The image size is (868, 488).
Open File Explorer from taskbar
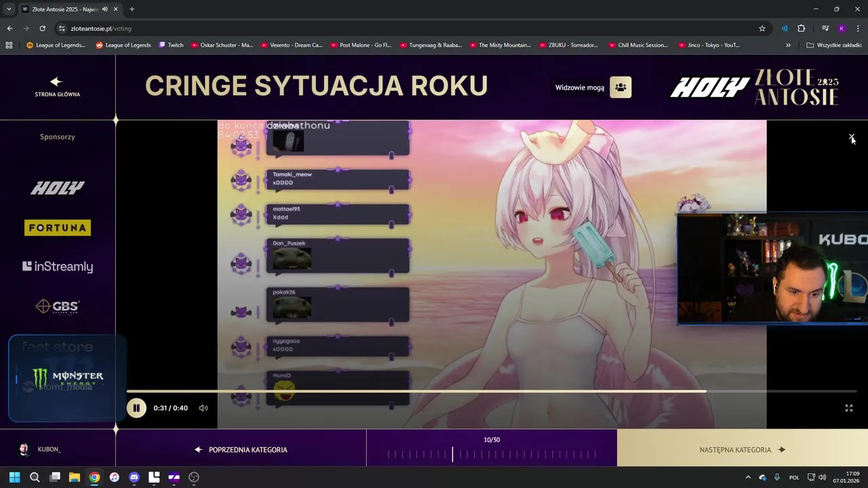75,477
